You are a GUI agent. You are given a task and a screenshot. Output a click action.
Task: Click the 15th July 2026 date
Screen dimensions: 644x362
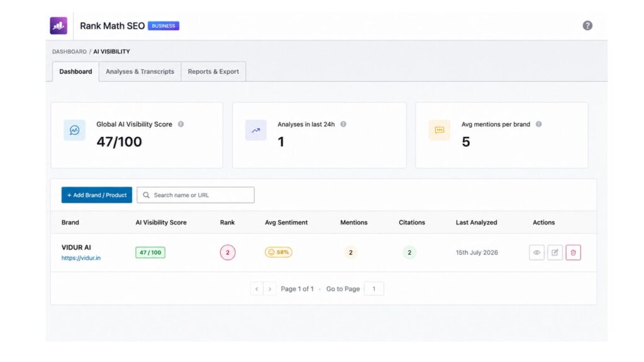477,253
